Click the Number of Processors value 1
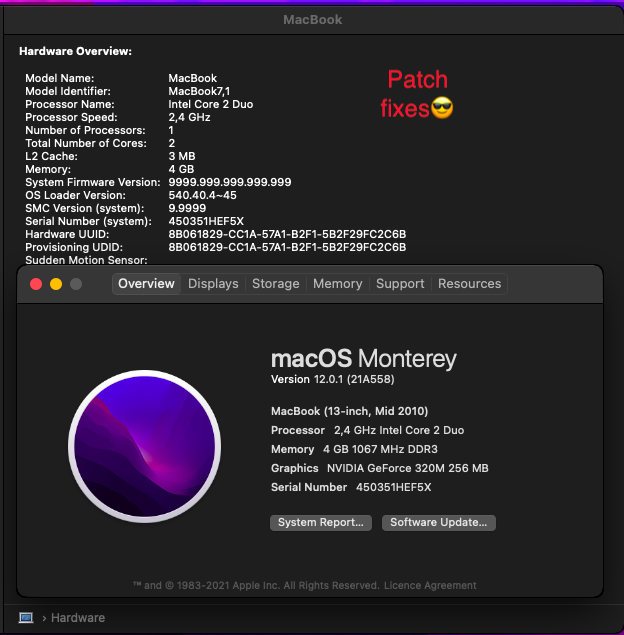624x635 pixels. click(x=171, y=130)
